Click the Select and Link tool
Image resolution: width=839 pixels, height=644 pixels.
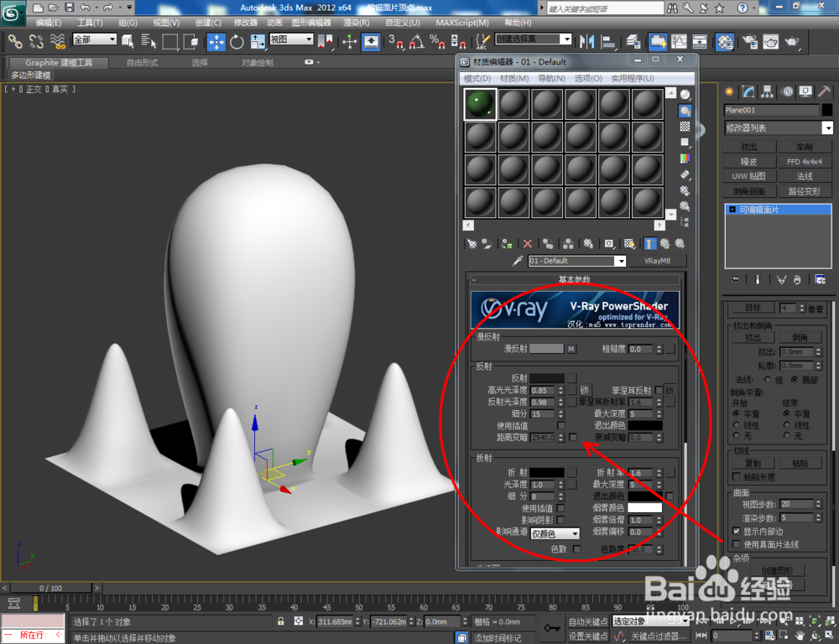(15, 41)
